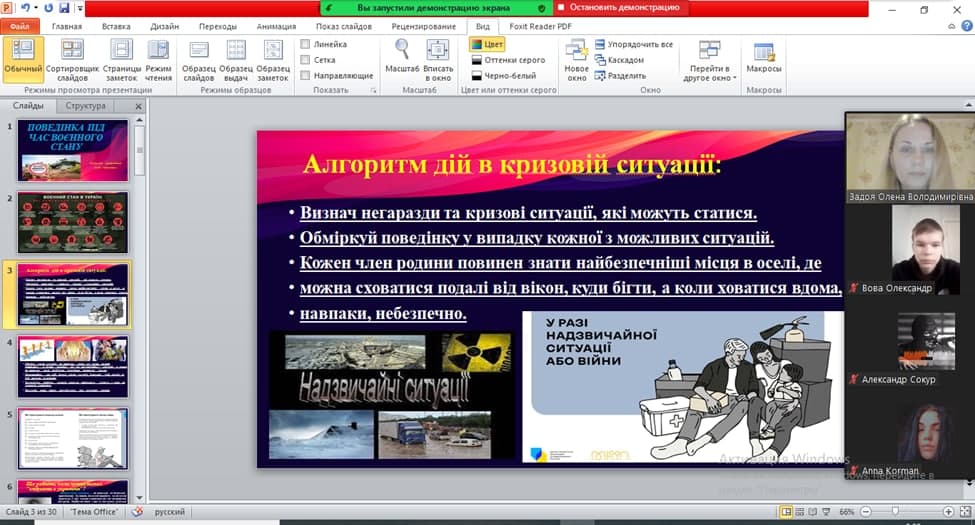Click the zoom slider handle
This screenshot has width=975, height=525.
tap(895, 511)
